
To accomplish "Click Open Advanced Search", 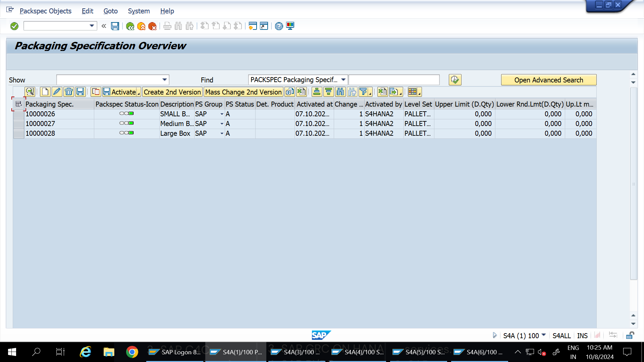I will tap(548, 80).
